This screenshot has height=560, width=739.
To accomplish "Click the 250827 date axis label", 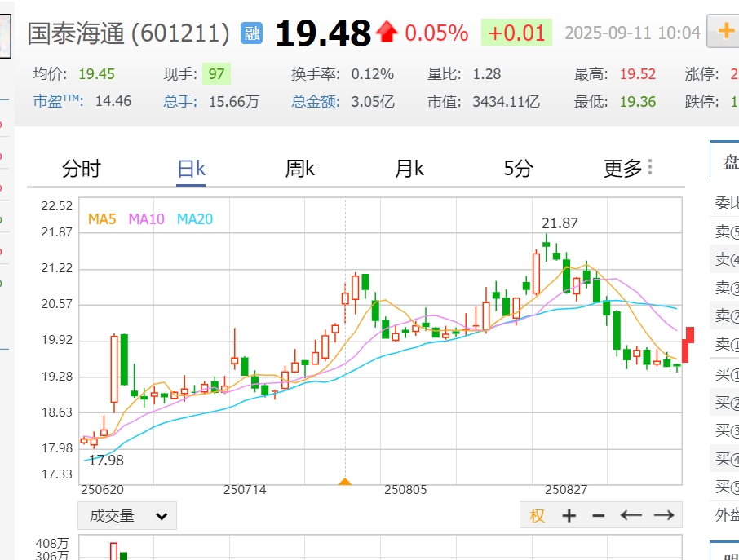I will [566, 490].
